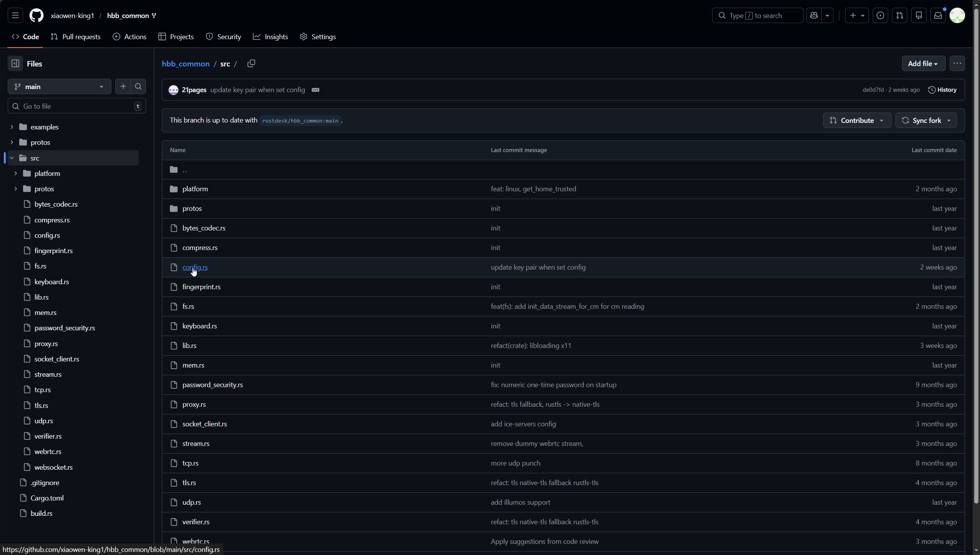
Task: Collapse the src folder in the tree
Action: 12,158
